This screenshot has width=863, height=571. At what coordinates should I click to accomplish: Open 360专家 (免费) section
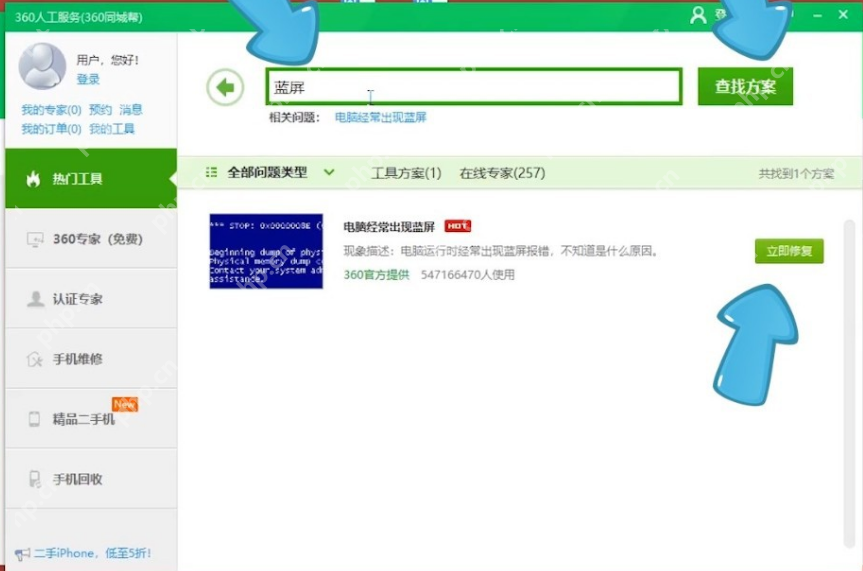point(91,239)
